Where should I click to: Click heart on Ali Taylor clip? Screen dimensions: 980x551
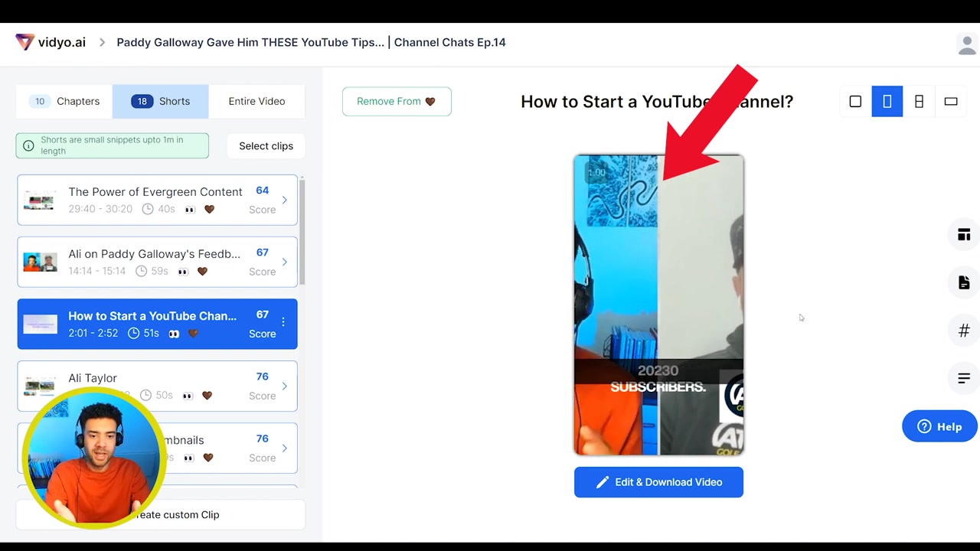click(x=207, y=396)
